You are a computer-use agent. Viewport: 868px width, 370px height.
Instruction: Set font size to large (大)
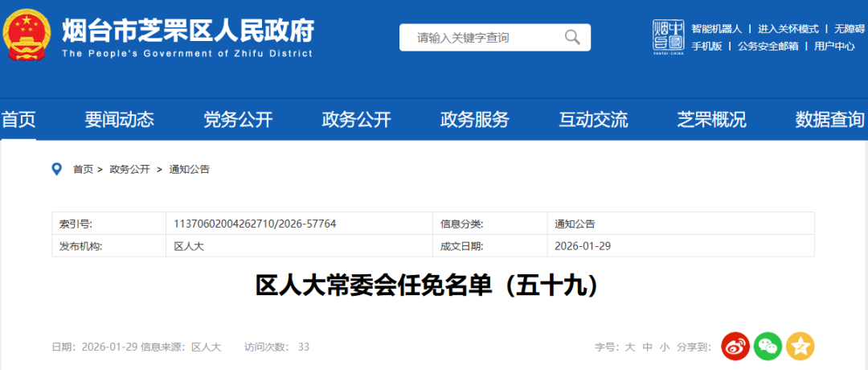click(x=630, y=347)
